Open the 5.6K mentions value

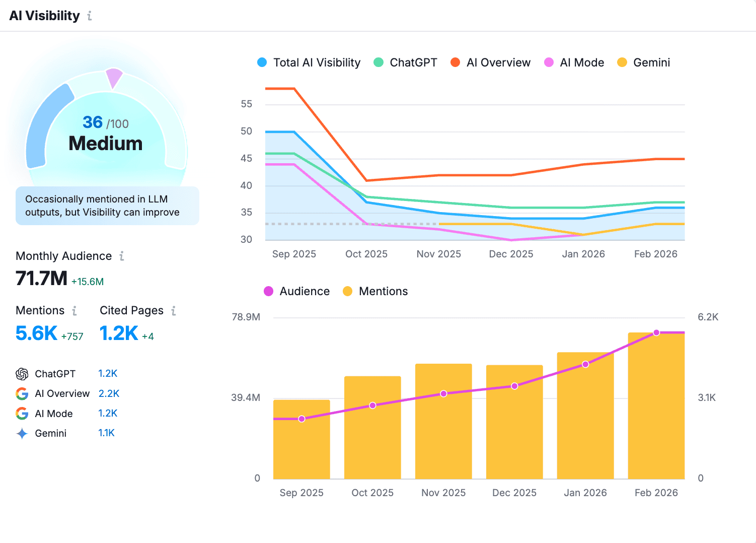(x=36, y=333)
